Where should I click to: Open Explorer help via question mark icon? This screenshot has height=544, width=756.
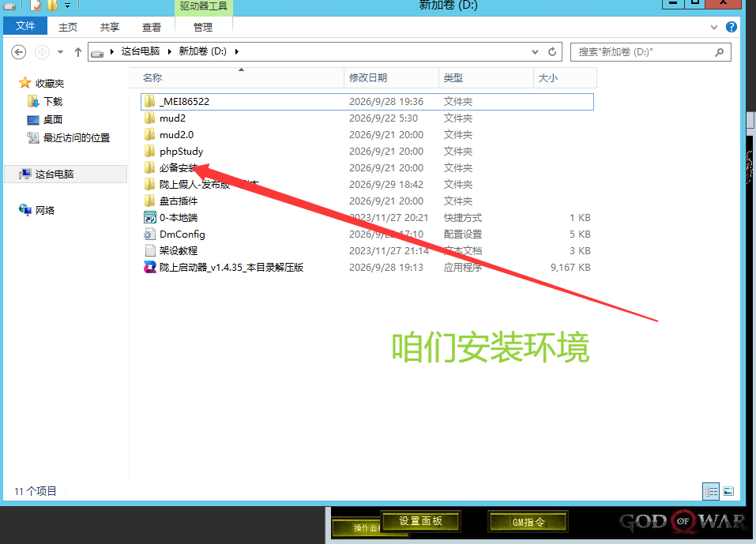[731, 27]
